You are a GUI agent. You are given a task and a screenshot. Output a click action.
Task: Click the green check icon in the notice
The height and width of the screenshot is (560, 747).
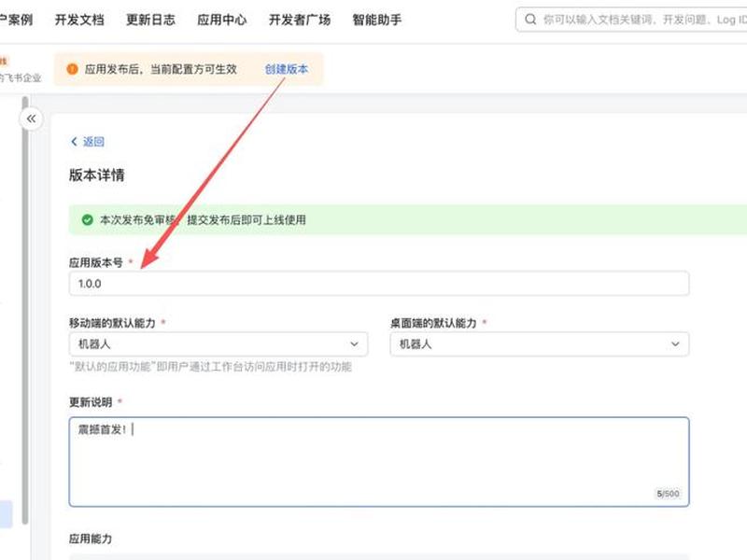coord(87,219)
